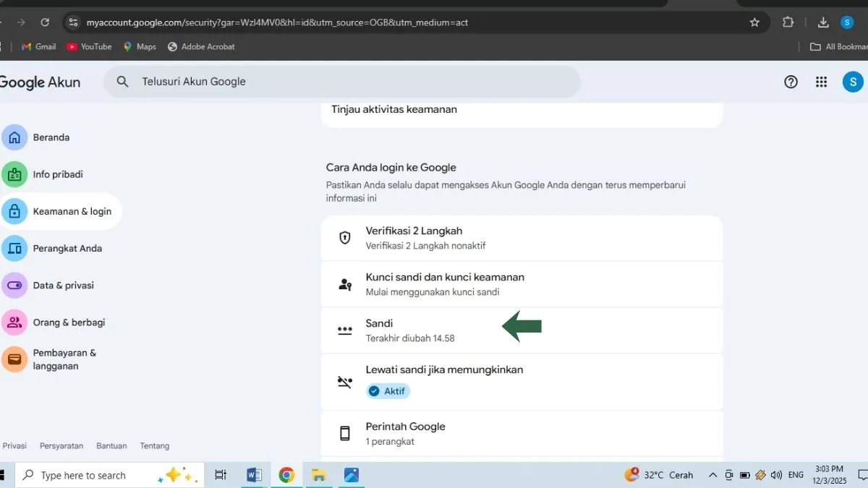Open YouTube bookmark in bookmarks bar
Viewport: 868px width, 488px height.
pos(89,46)
